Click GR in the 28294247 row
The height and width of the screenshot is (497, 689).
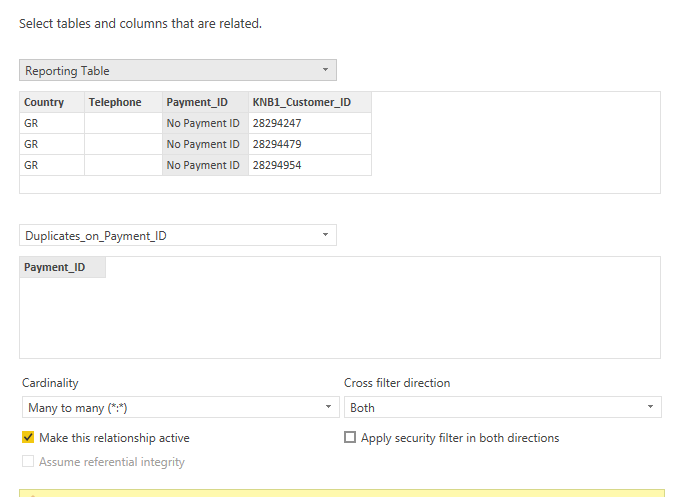52,123
